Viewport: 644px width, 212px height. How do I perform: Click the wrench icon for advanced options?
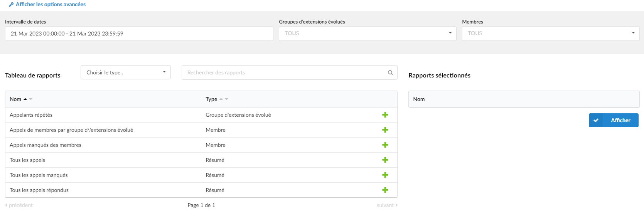pyautogui.click(x=11, y=5)
